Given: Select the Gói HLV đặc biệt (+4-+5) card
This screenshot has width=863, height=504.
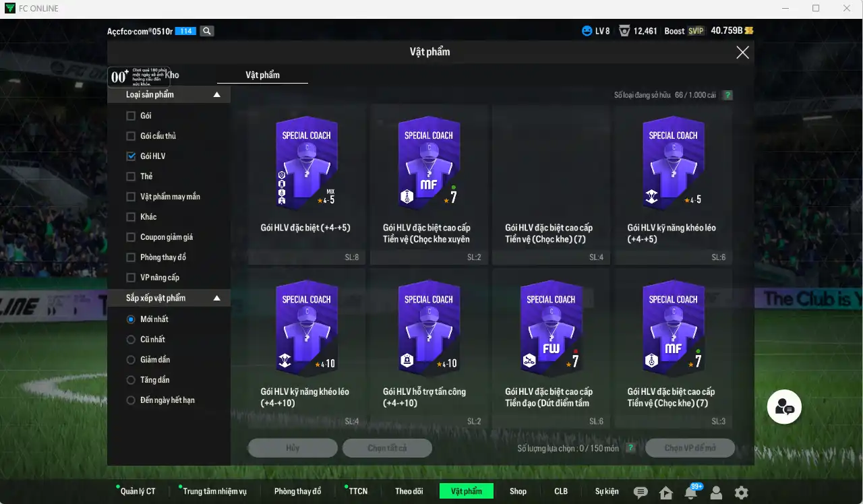Looking at the screenshot, I should (306, 183).
